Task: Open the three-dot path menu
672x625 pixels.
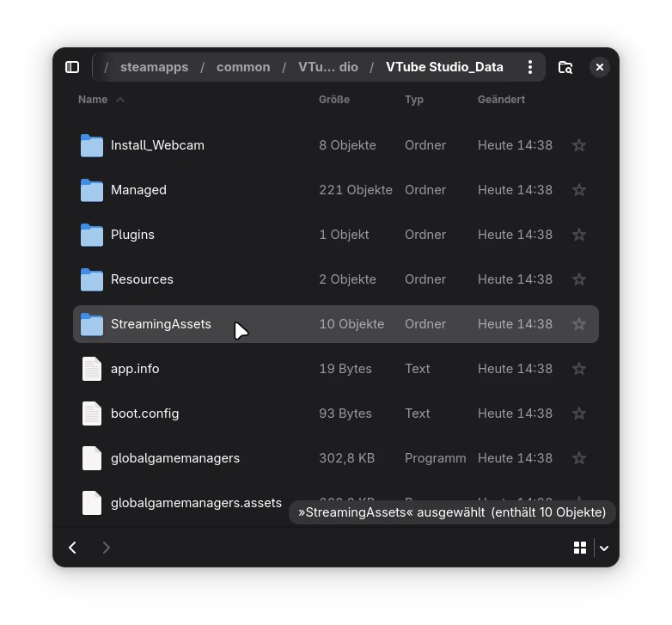Action: pos(530,67)
